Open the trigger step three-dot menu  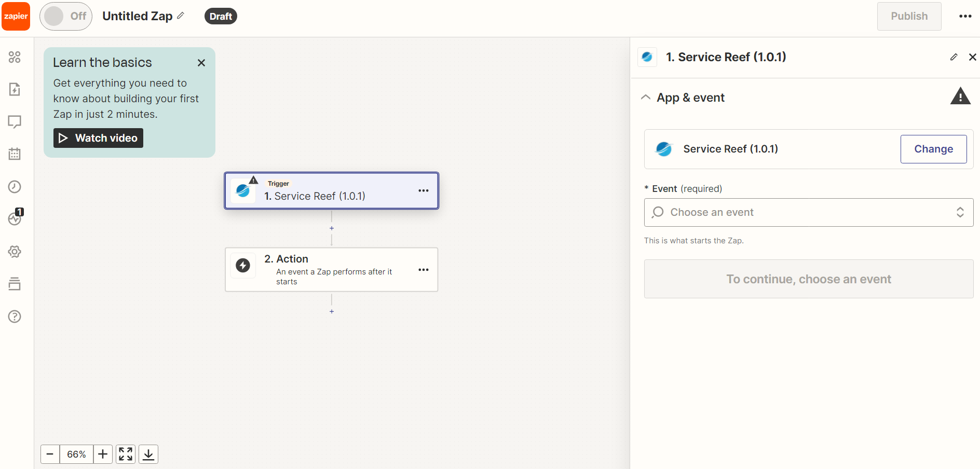(424, 191)
